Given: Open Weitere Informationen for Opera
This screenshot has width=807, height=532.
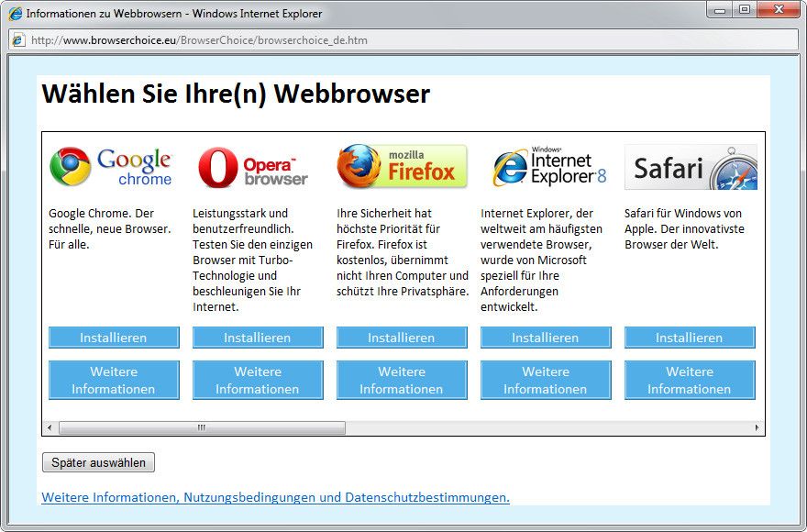Looking at the screenshot, I should [x=258, y=380].
